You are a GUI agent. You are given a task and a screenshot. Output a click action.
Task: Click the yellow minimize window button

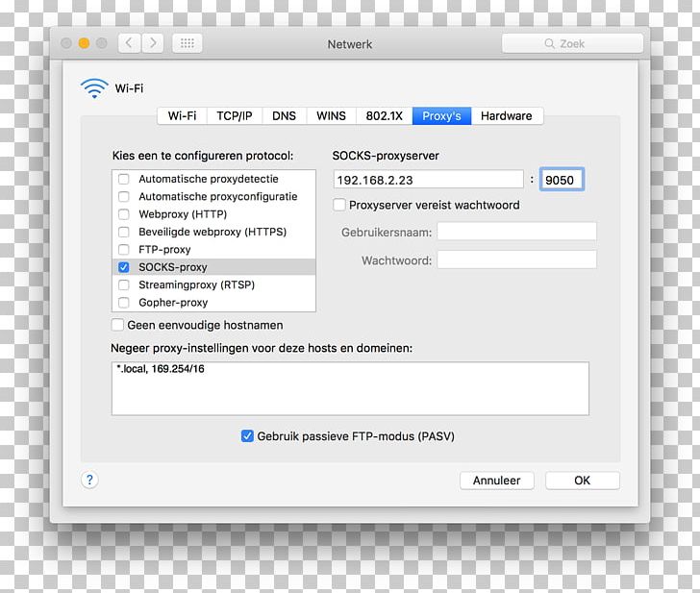pyautogui.click(x=84, y=43)
